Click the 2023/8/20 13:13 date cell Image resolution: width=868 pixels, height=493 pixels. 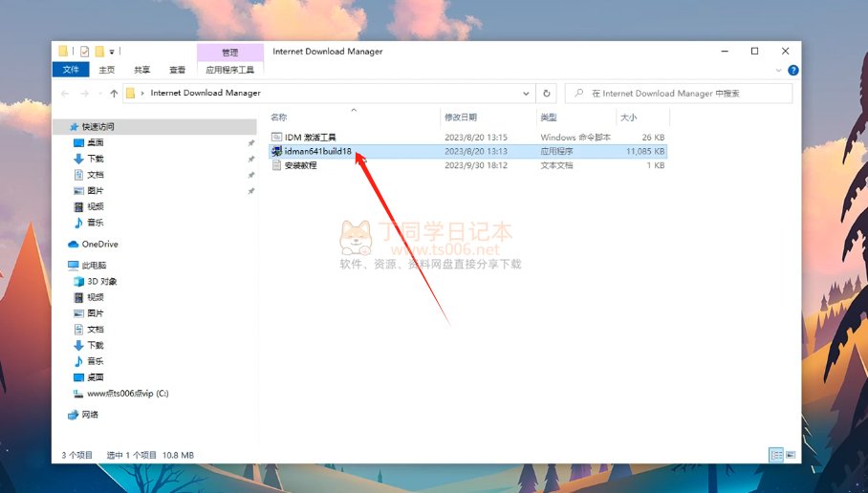click(476, 151)
